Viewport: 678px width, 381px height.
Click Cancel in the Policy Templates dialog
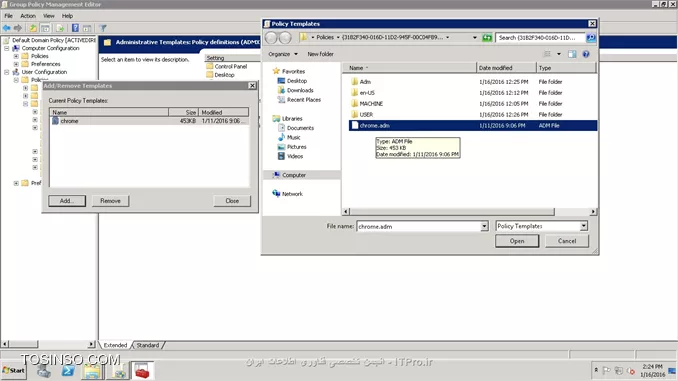pyautogui.click(x=567, y=241)
